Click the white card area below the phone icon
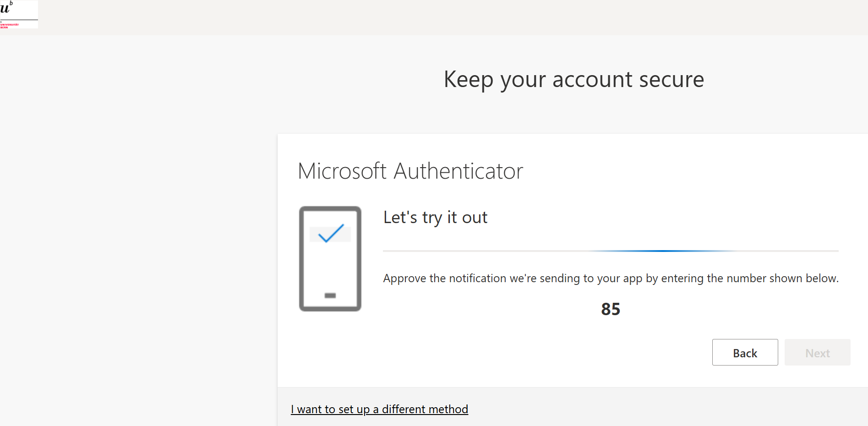Screen dimensions: 868x426 pyautogui.click(x=330, y=348)
